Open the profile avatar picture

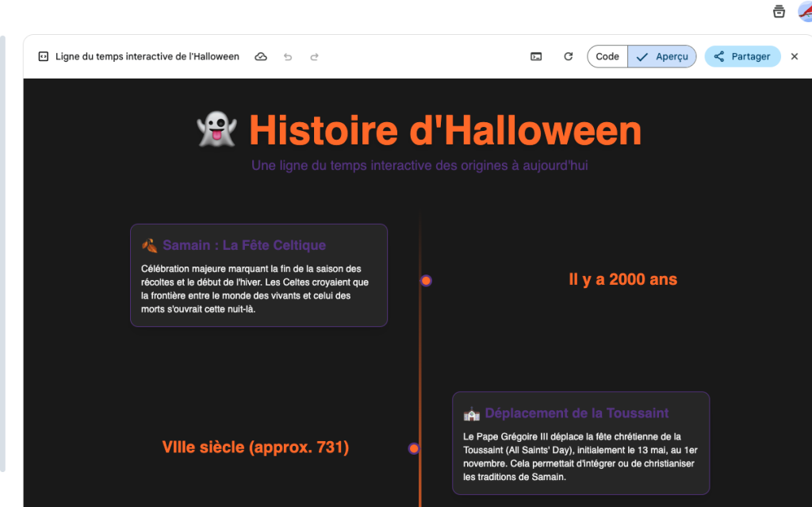coord(804,11)
